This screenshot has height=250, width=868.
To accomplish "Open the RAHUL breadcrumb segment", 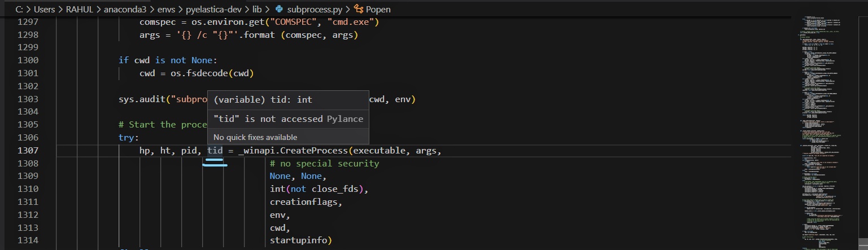I will 79,9.
